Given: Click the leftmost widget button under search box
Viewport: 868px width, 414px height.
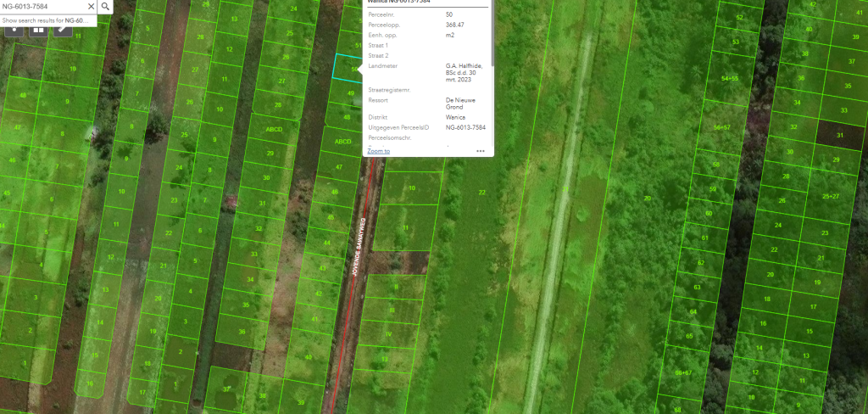Looking at the screenshot, I should point(14,29).
